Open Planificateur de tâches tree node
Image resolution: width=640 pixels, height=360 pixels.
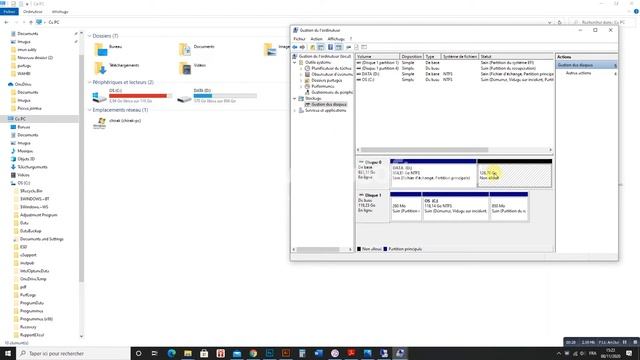pos(331,69)
